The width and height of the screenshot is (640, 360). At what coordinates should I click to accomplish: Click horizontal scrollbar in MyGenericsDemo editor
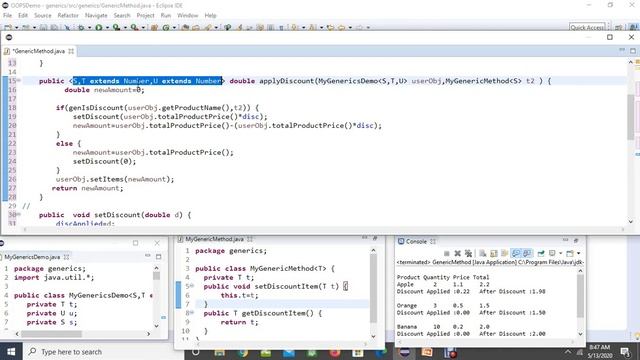pyautogui.click(x=51, y=334)
